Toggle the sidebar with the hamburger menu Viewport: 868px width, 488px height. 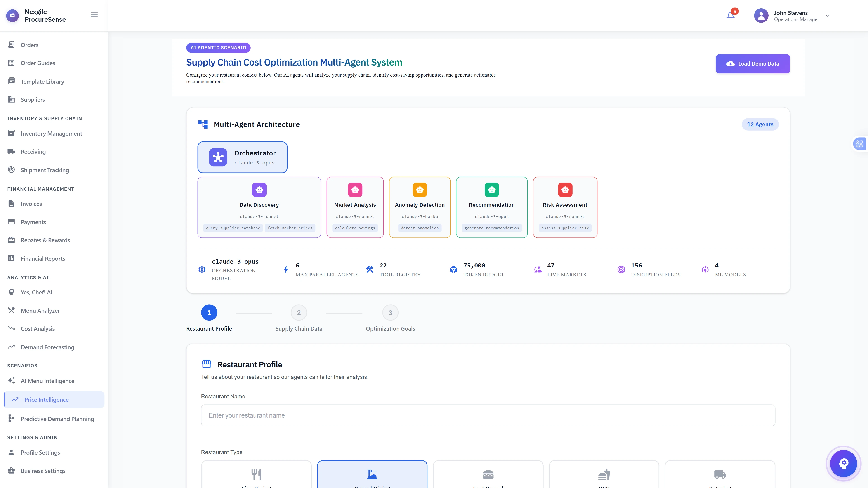(x=94, y=14)
